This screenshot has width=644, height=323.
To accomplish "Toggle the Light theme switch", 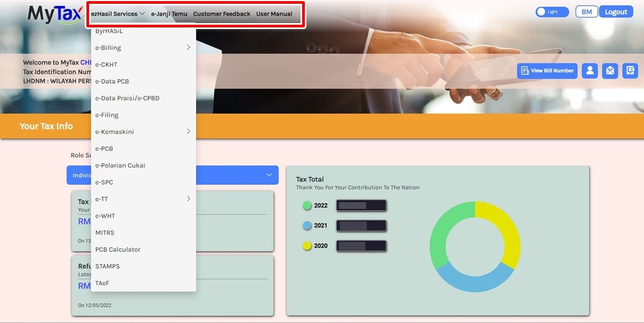I will [x=552, y=11].
